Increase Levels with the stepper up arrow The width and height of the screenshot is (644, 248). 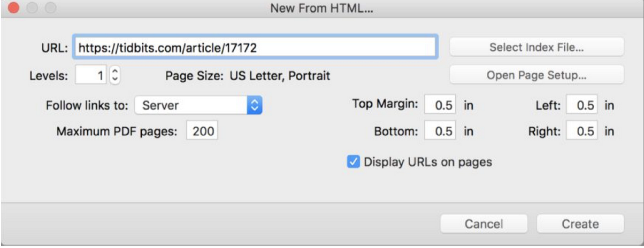point(115,72)
